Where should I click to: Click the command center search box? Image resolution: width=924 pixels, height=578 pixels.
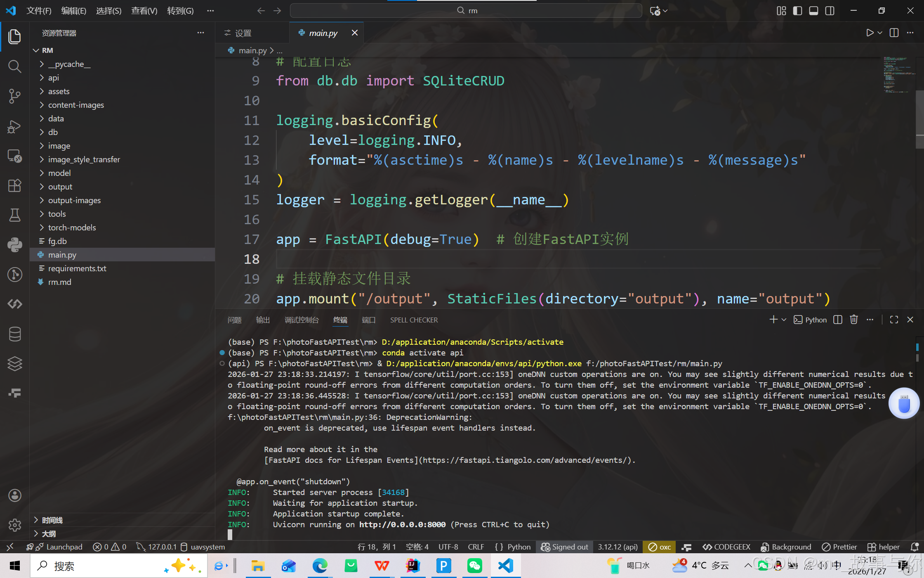466,11
